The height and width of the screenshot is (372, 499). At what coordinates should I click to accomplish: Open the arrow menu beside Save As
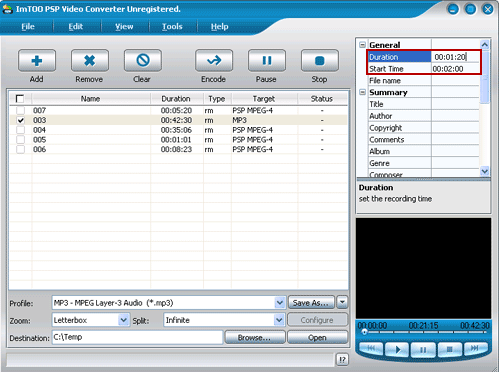[342, 303]
